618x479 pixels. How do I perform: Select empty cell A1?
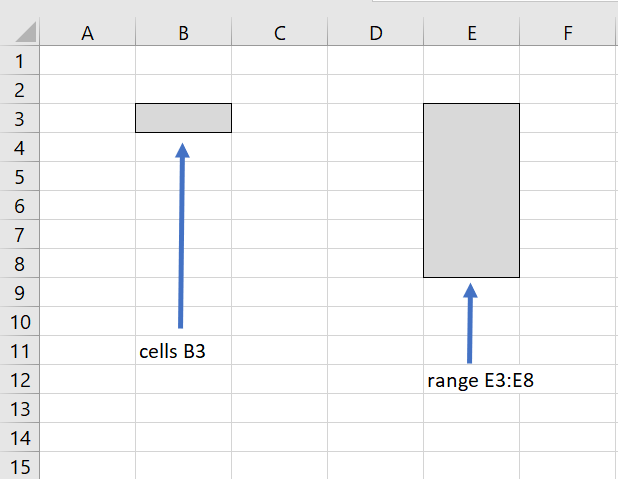tap(87, 60)
